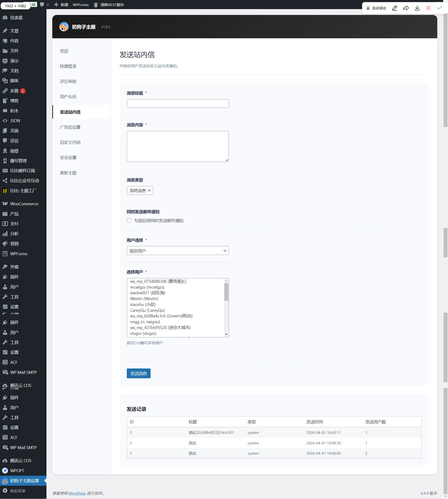
Task: Enable 勾选后将同时发送邮件通知 checkbox
Action: point(129,220)
